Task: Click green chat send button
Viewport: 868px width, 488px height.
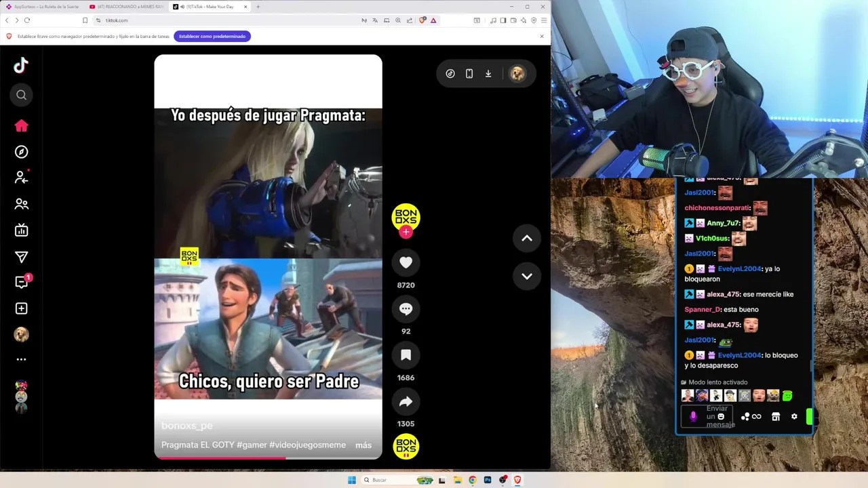Action: [809, 417]
